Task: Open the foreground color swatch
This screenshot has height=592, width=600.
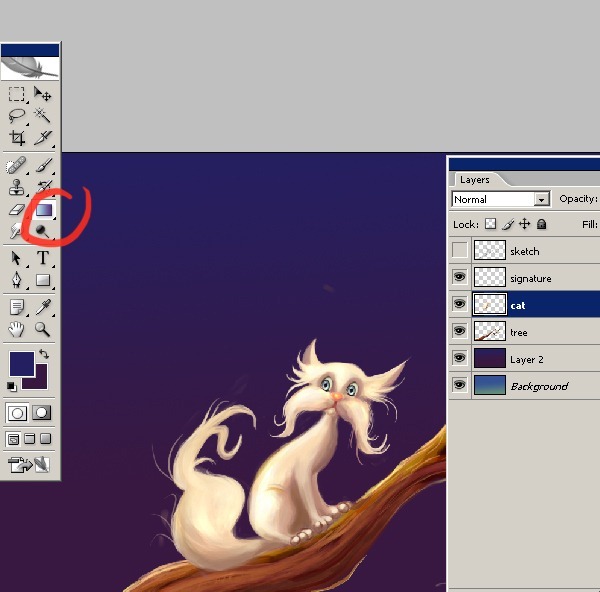Action: coord(21,363)
